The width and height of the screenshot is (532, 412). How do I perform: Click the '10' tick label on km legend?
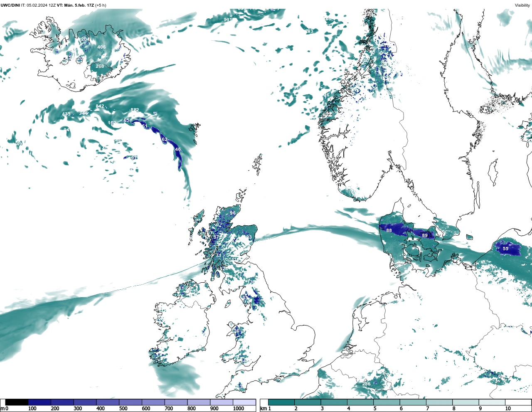pos(508,409)
